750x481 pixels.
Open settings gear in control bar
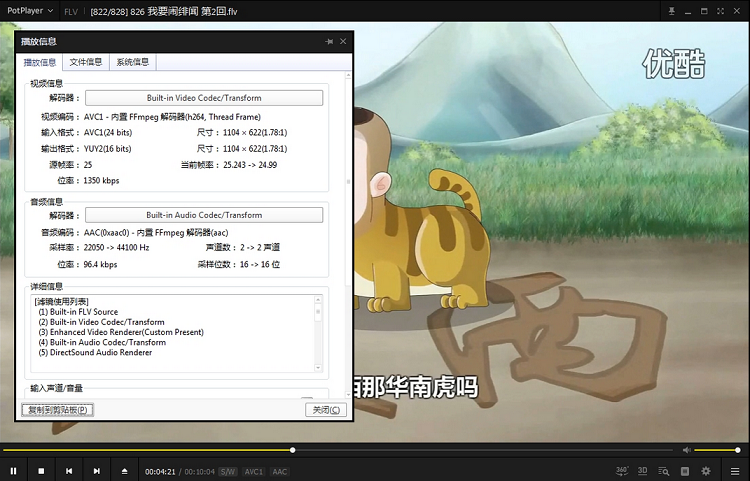pyautogui.click(x=706, y=471)
